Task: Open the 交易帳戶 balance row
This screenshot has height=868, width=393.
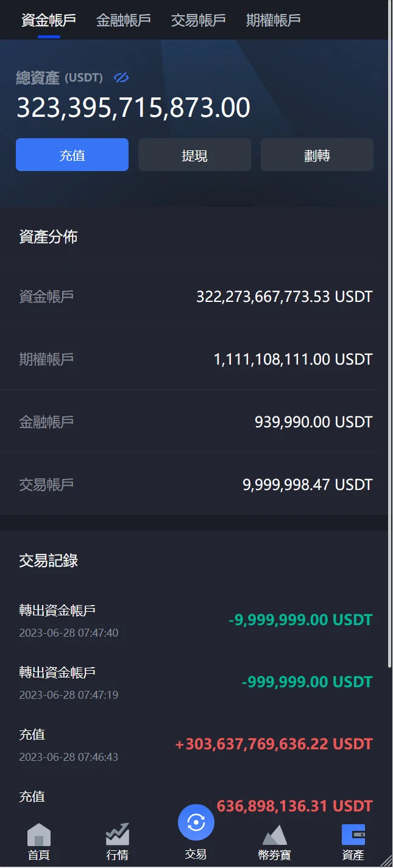Action: 195,485
